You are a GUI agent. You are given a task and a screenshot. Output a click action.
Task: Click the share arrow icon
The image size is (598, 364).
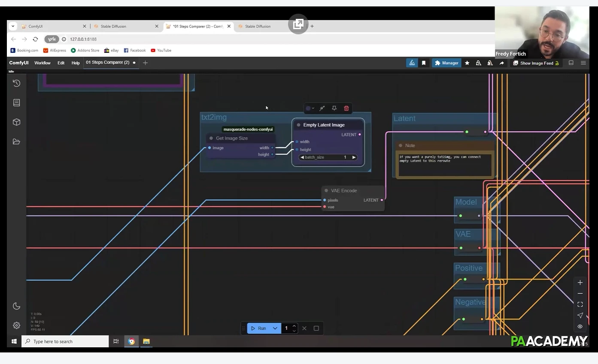[501, 63]
